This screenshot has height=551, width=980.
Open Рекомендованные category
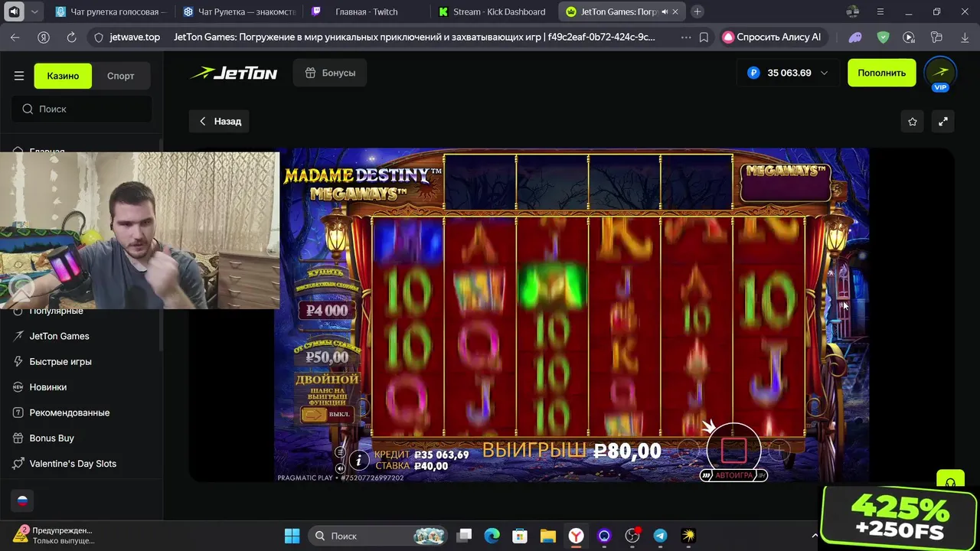point(70,412)
